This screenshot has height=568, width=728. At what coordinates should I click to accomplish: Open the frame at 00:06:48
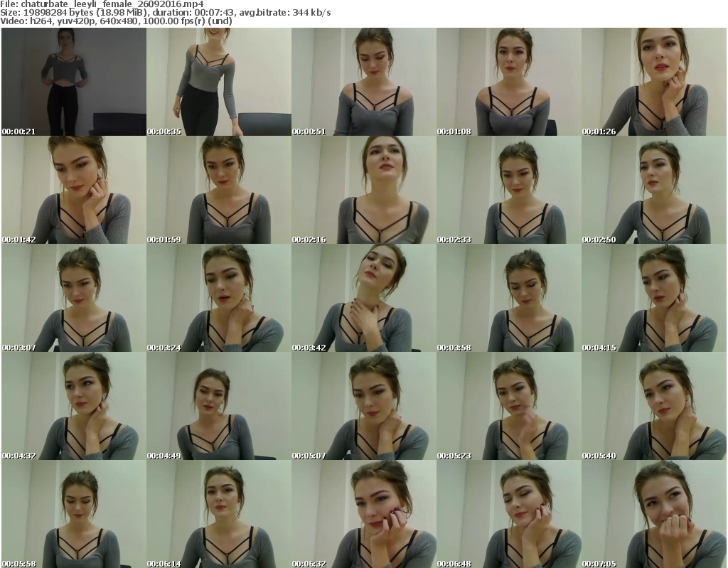pos(509,514)
